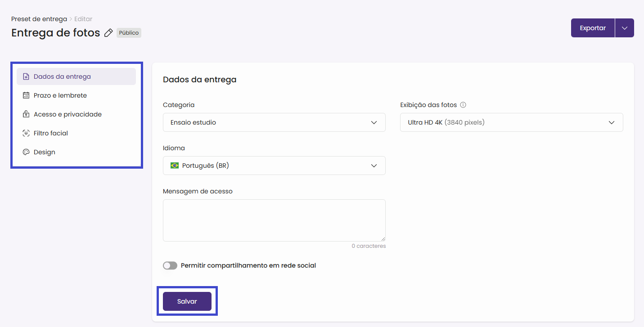Click the calendar icon for Prazo e lembrete

click(26, 95)
